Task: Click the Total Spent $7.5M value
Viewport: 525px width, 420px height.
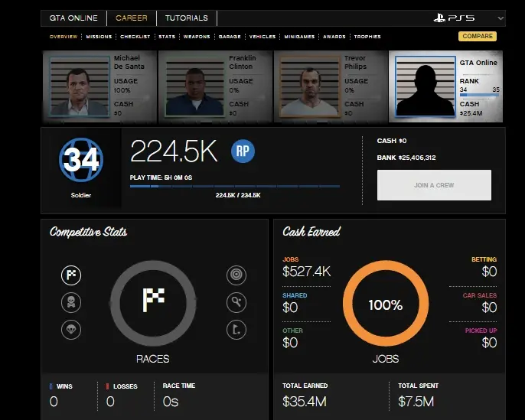Action: pos(416,402)
